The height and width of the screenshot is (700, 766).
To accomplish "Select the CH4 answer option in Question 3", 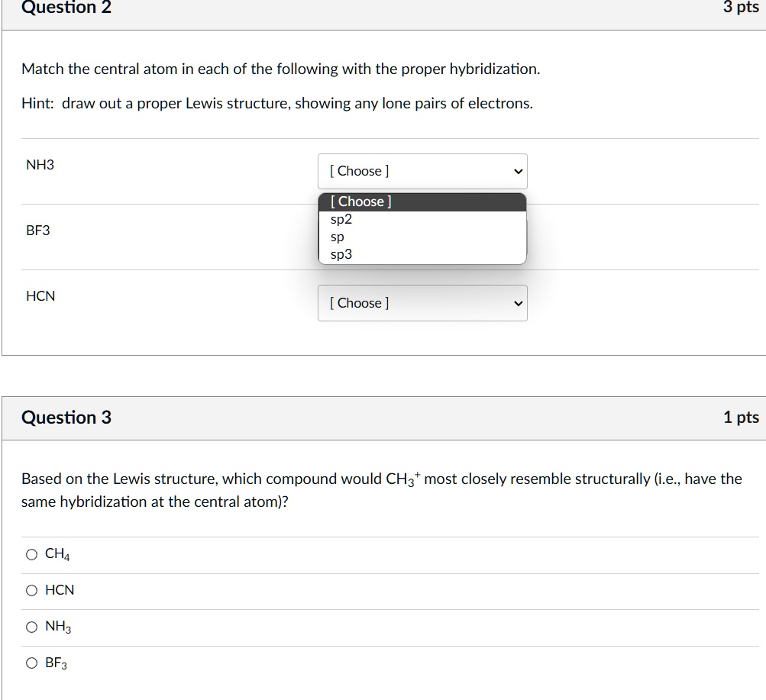I will pyautogui.click(x=31, y=554).
